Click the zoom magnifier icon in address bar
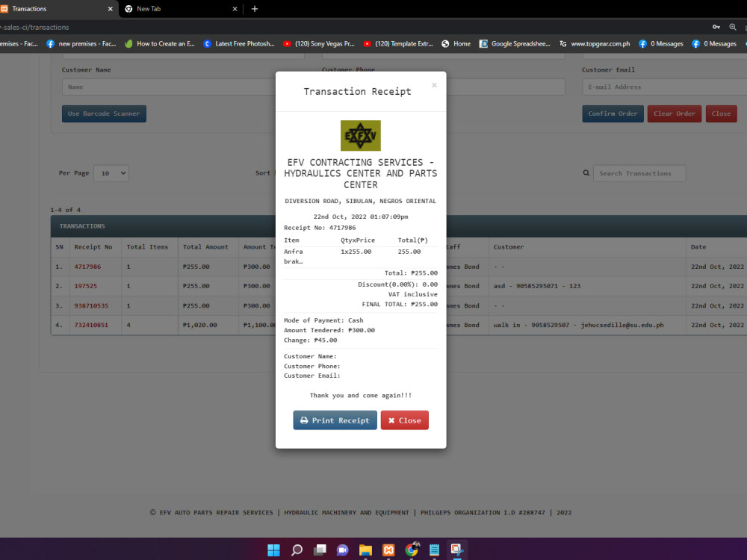 (x=733, y=27)
